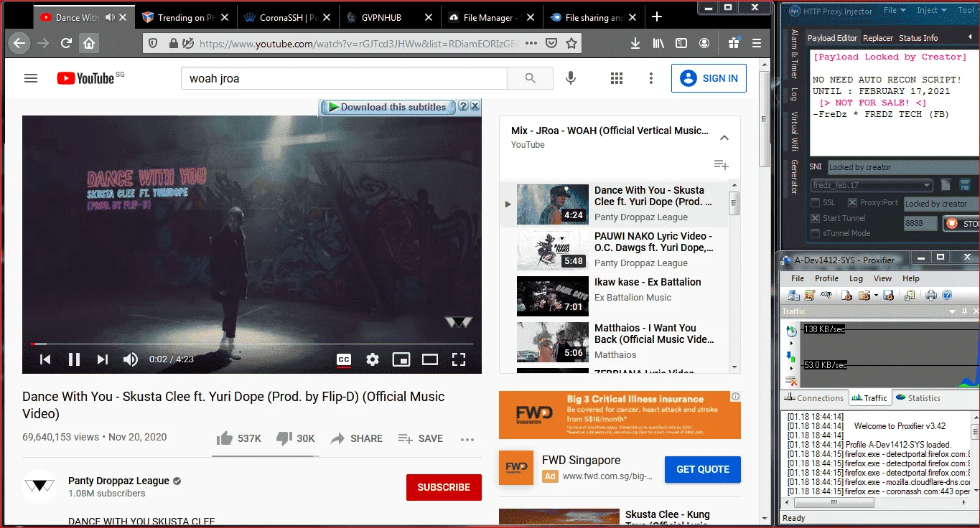Open the profile-load dropdown arrow in Proxifier
This screenshot has width=980, height=528.
click(x=876, y=295)
